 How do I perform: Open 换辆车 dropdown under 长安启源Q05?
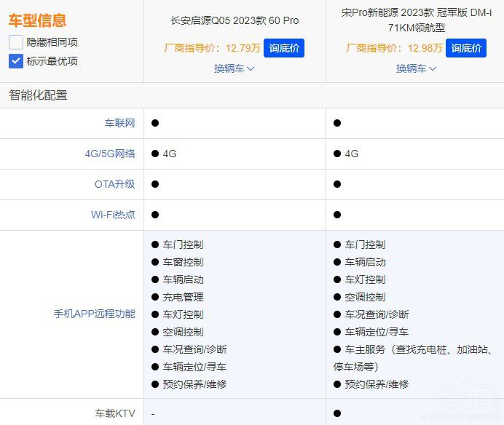[234, 68]
